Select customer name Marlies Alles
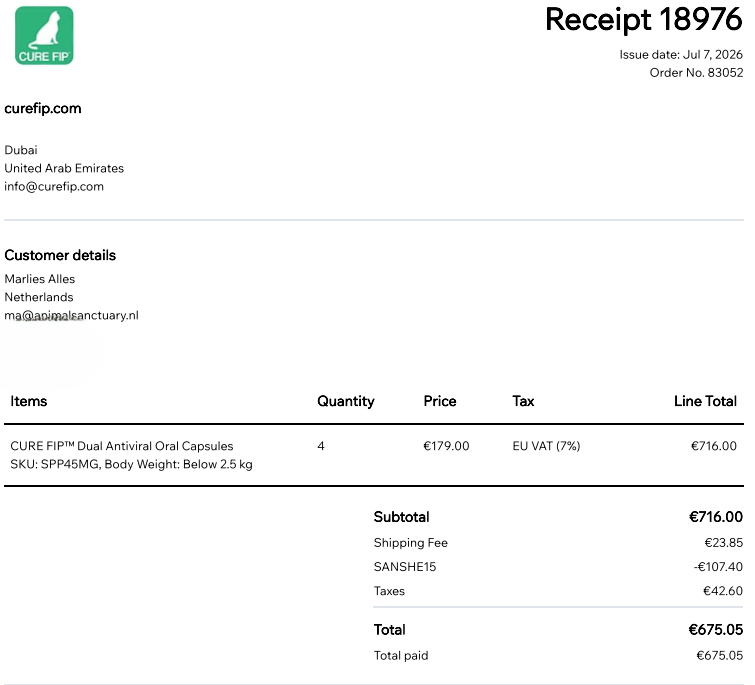This screenshot has height=685, width=755. point(39,279)
